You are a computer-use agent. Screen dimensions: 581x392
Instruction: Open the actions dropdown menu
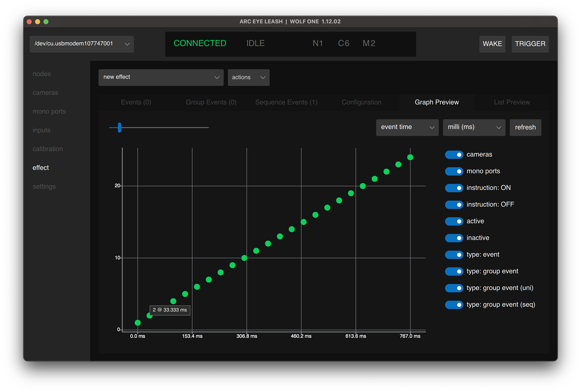pyautogui.click(x=248, y=77)
